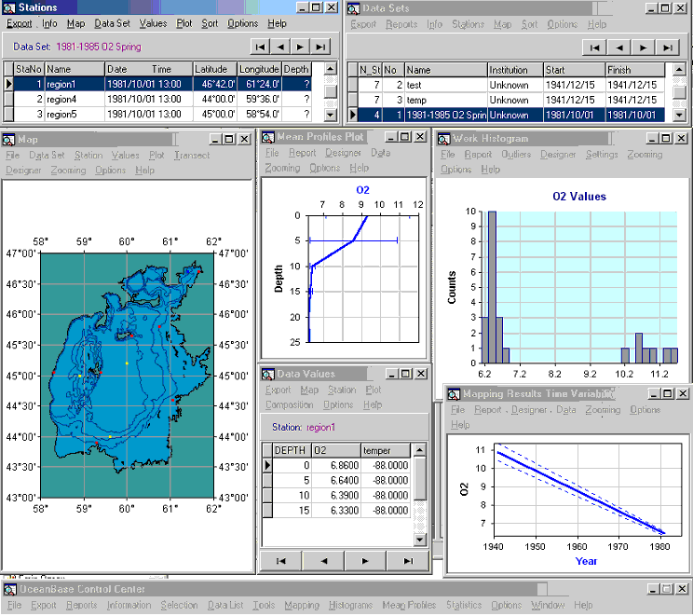Click the tallest histogram bar in Work Histogram
693x616 pixels.
[x=492, y=287]
